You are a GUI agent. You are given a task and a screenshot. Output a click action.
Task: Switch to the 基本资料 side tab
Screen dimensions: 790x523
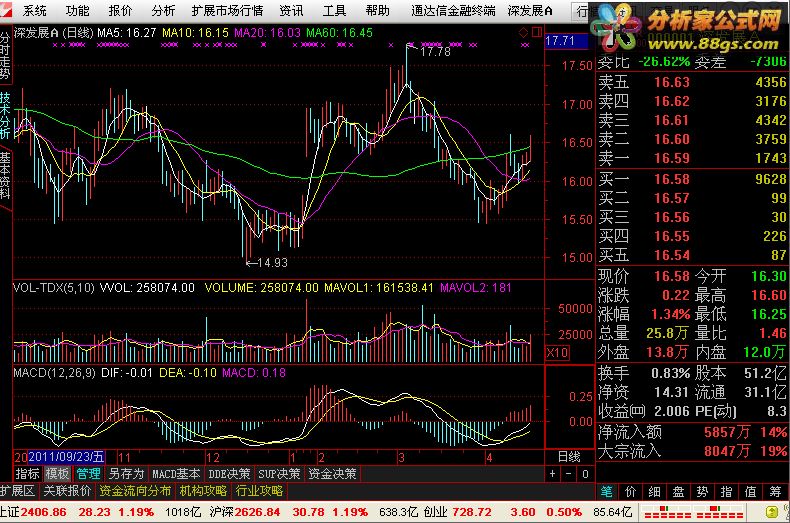5,175
